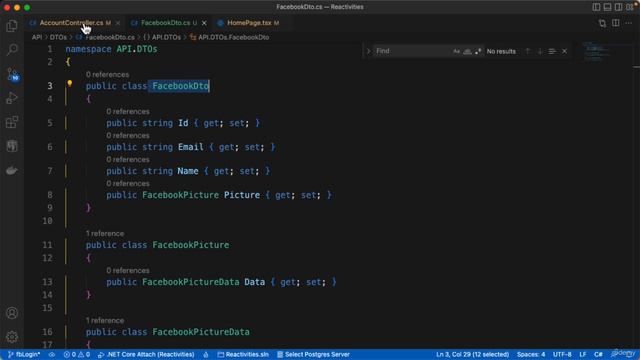Viewport: 640px width, 360px height.
Task: Click fbLogin* branch in status bar
Action: tap(24, 354)
